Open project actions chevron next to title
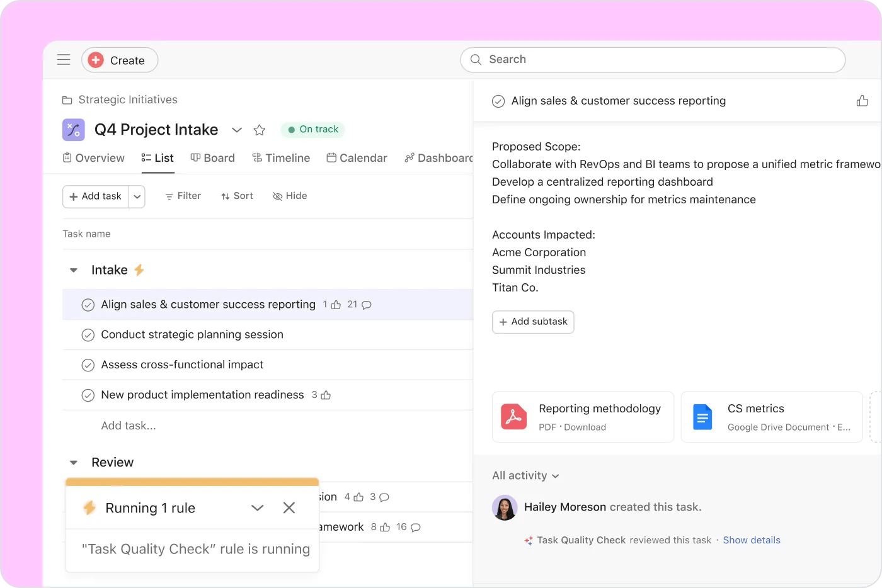Image resolution: width=882 pixels, height=588 pixels. coord(237,130)
